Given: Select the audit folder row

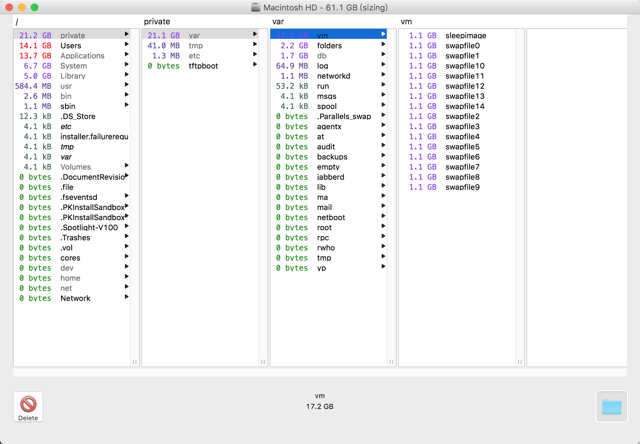Looking at the screenshot, I should tap(329, 147).
